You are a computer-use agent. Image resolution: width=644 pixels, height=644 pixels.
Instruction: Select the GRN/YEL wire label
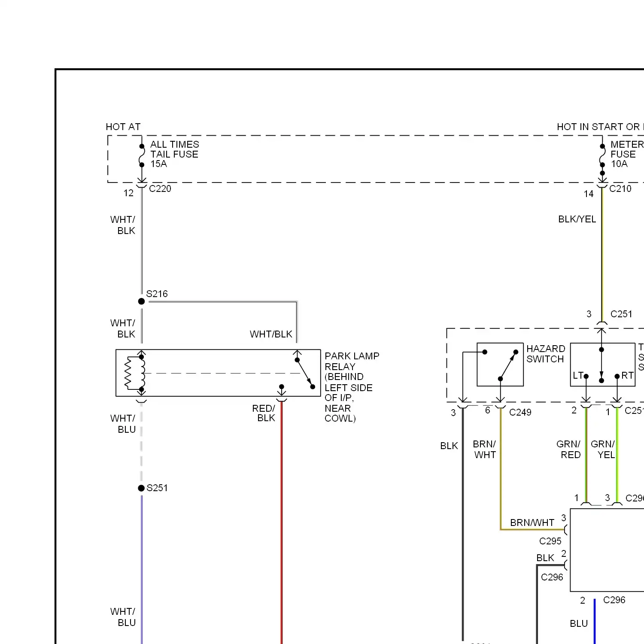point(603,450)
